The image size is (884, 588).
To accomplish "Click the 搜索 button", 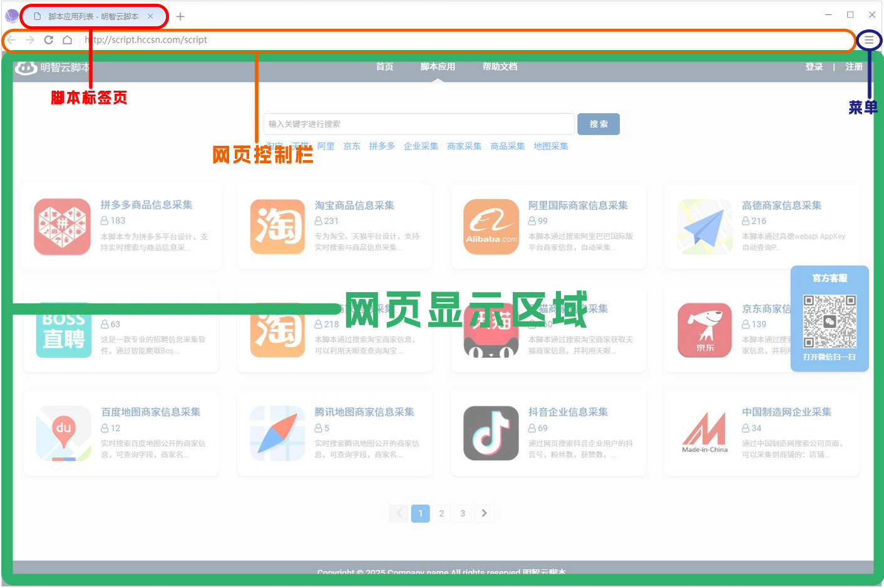I will (x=599, y=124).
